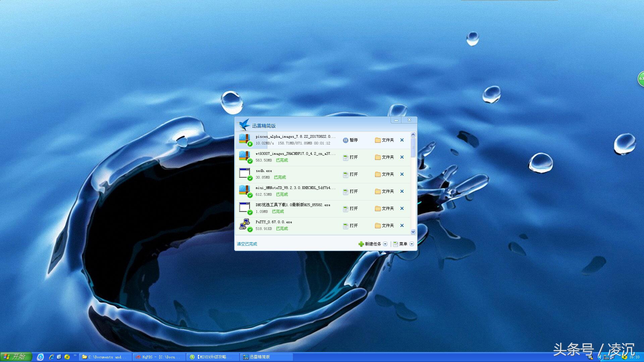Expand the 新建任务 dropdown arrow

coord(385,244)
